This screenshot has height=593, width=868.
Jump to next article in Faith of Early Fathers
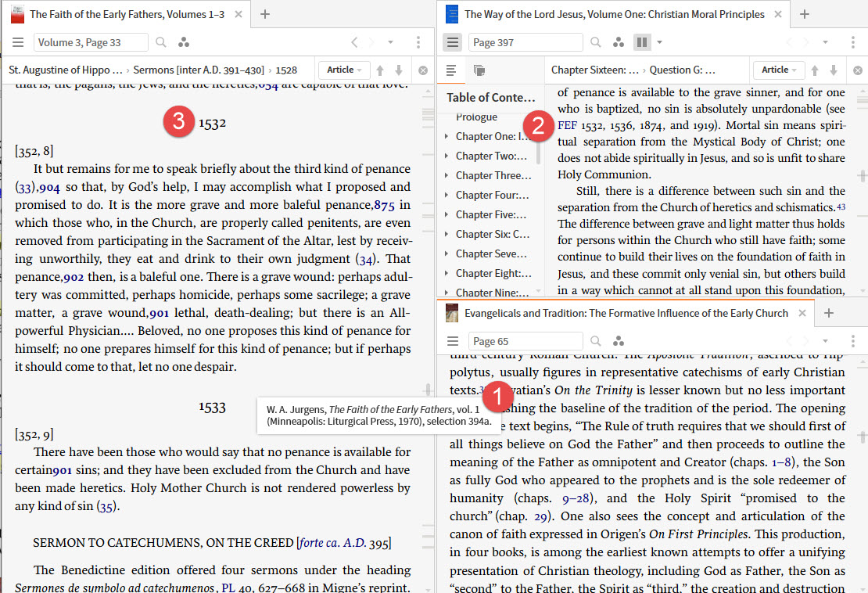click(x=399, y=70)
